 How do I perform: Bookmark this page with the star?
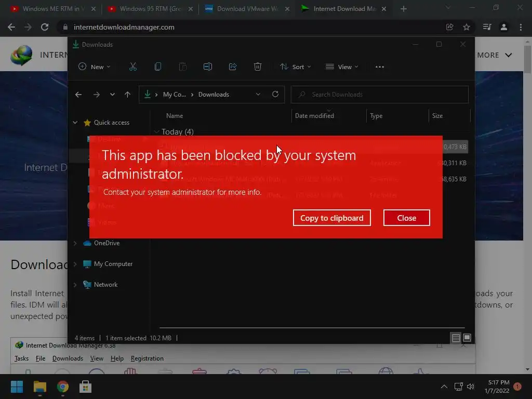tap(467, 27)
